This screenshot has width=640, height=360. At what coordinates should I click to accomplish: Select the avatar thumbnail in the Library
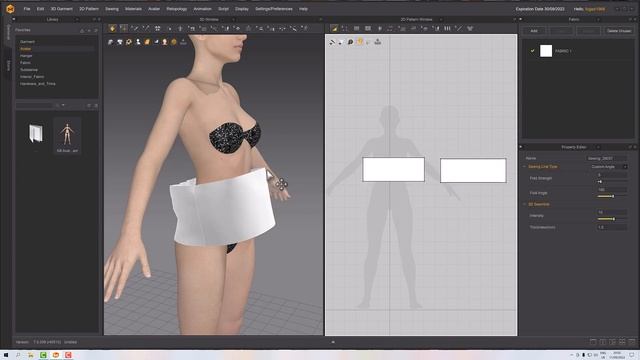(67, 136)
